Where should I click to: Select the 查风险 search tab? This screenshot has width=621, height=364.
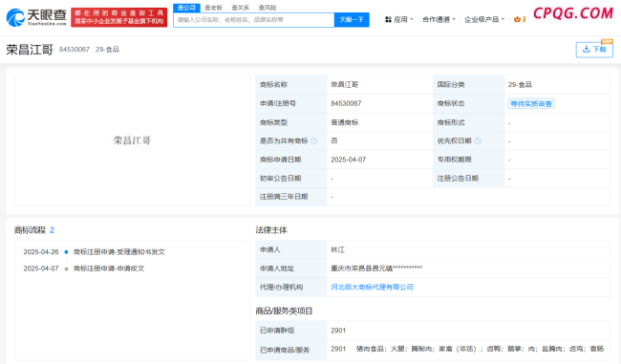[268, 8]
